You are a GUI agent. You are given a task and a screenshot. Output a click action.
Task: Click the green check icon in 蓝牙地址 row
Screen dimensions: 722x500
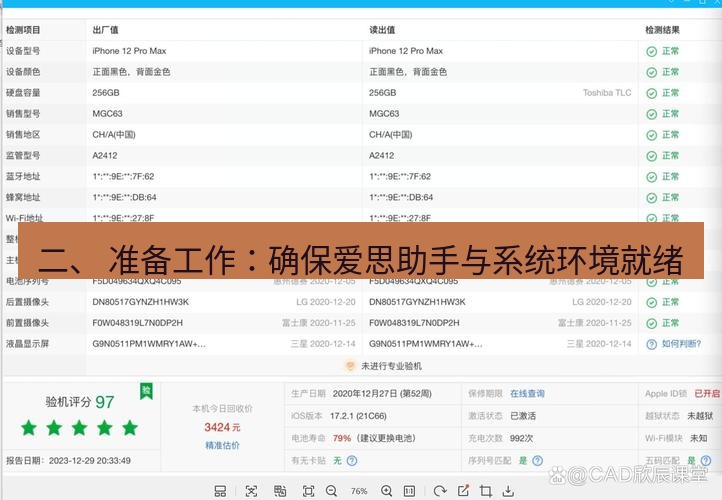[652, 177]
